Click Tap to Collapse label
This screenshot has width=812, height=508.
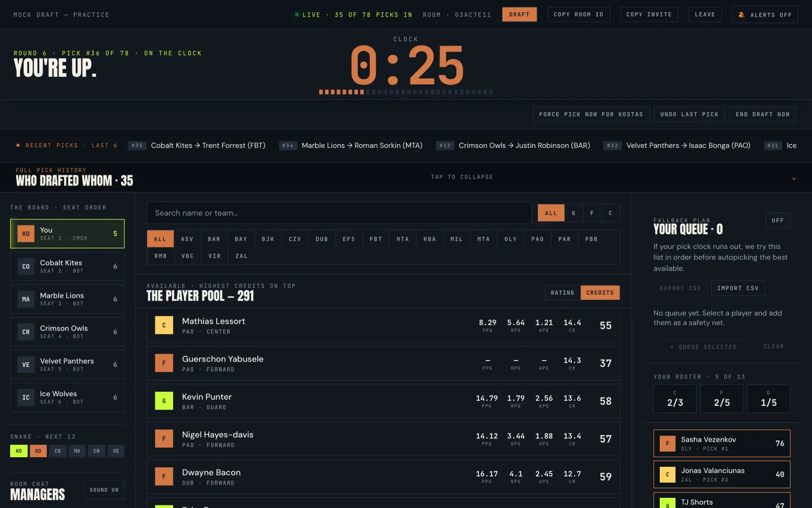pos(462,177)
